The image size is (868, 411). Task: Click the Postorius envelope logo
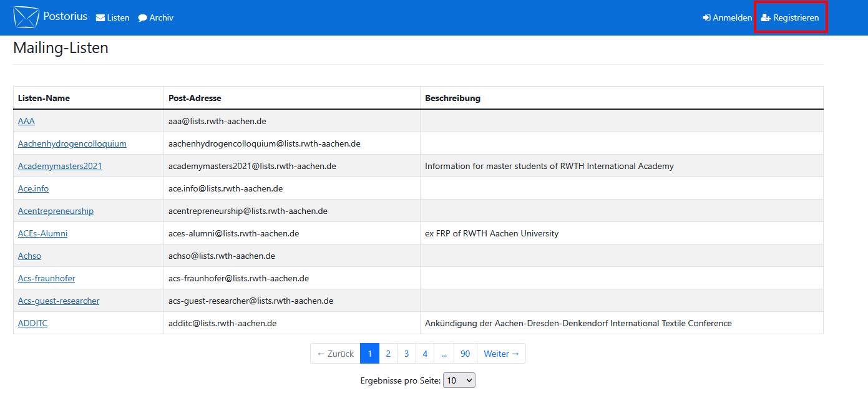coord(26,16)
